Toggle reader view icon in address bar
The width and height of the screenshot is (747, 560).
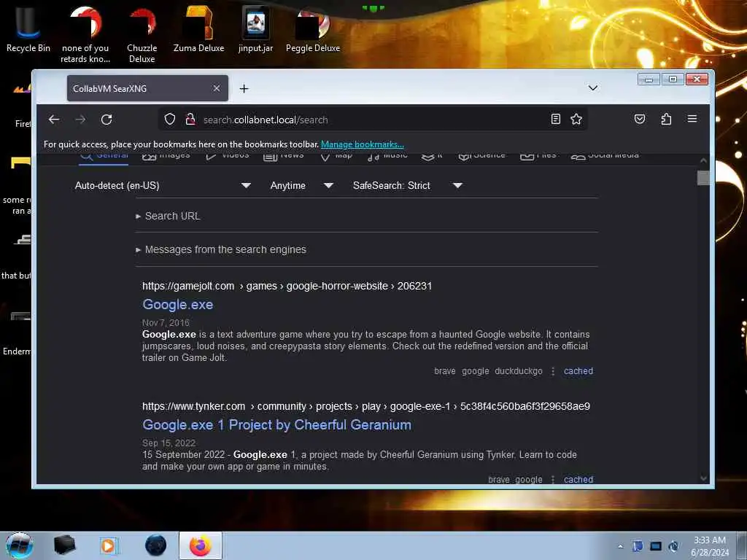click(555, 119)
